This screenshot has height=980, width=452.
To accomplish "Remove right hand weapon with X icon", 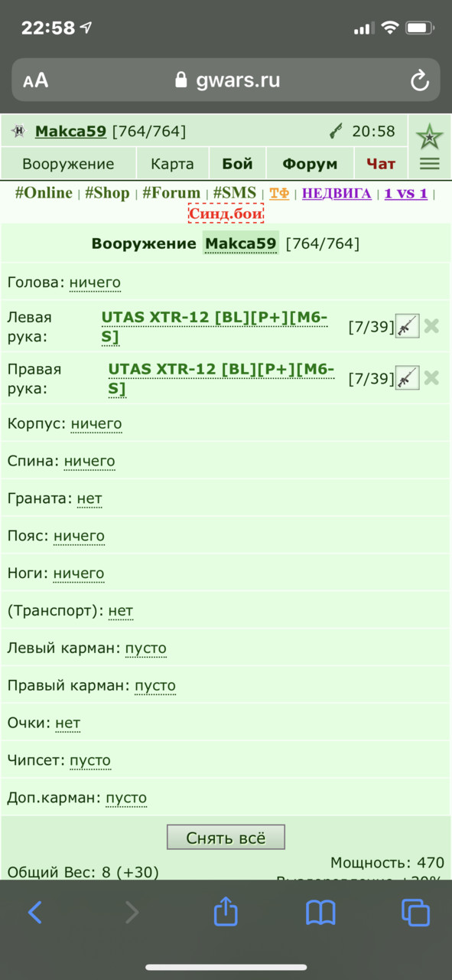I will pyautogui.click(x=431, y=377).
